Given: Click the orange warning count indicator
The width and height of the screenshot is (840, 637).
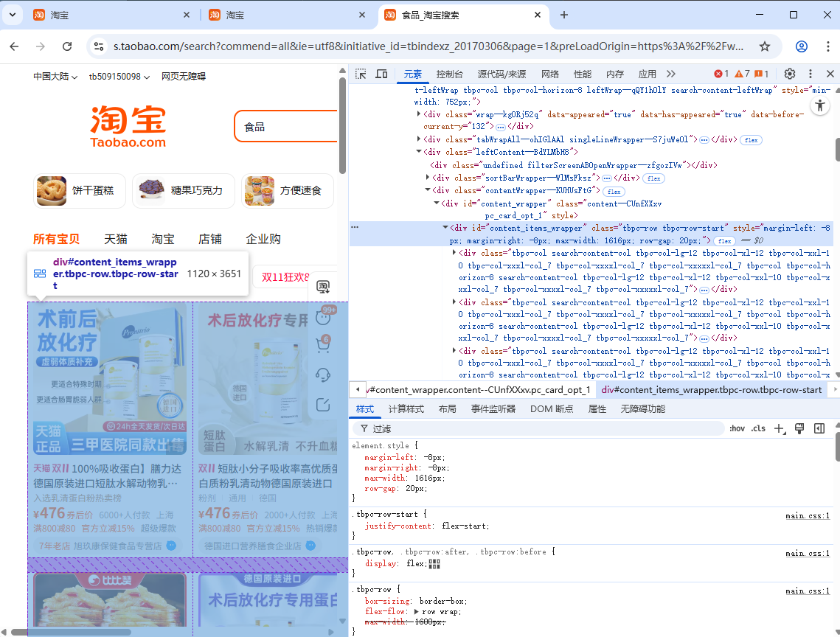Looking at the screenshot, I should click(742, 74).
